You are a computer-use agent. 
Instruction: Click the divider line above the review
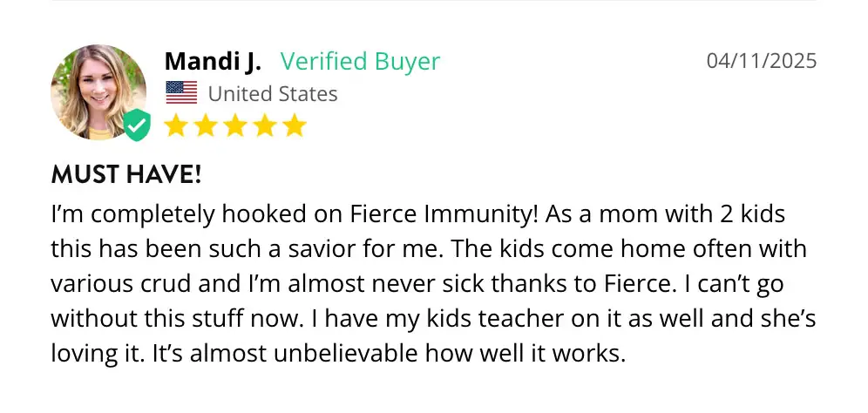pos(434,2)
